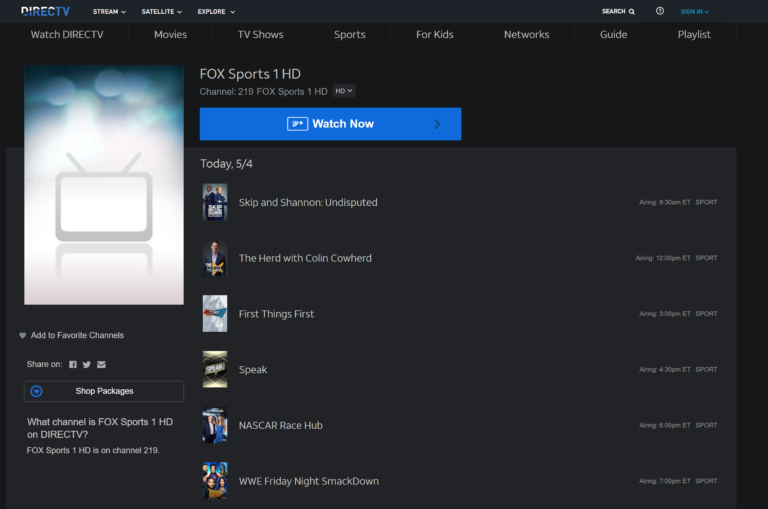768x509 pixels.
Task: Share on Twitter icon
Action: (87, 365)
